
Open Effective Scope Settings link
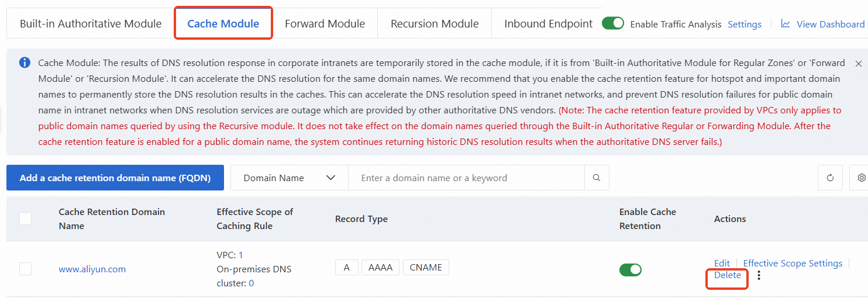coord(793,264)
